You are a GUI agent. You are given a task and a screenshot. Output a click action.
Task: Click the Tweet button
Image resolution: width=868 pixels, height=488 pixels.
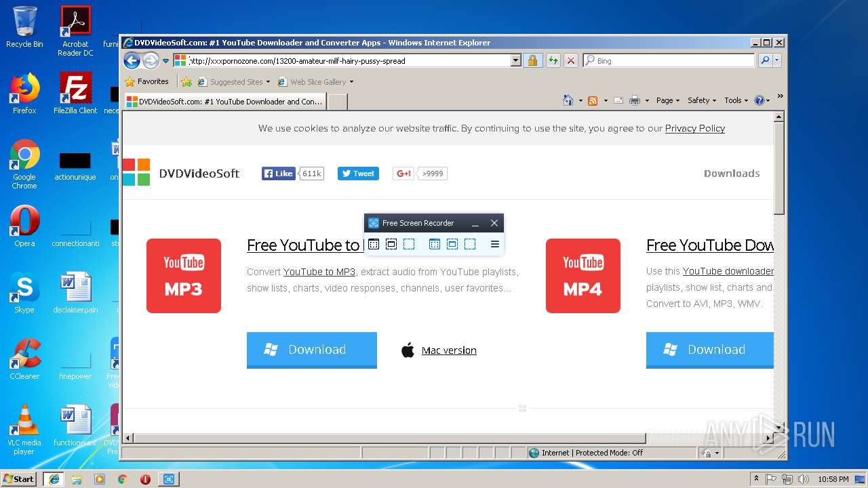[358, 174]
